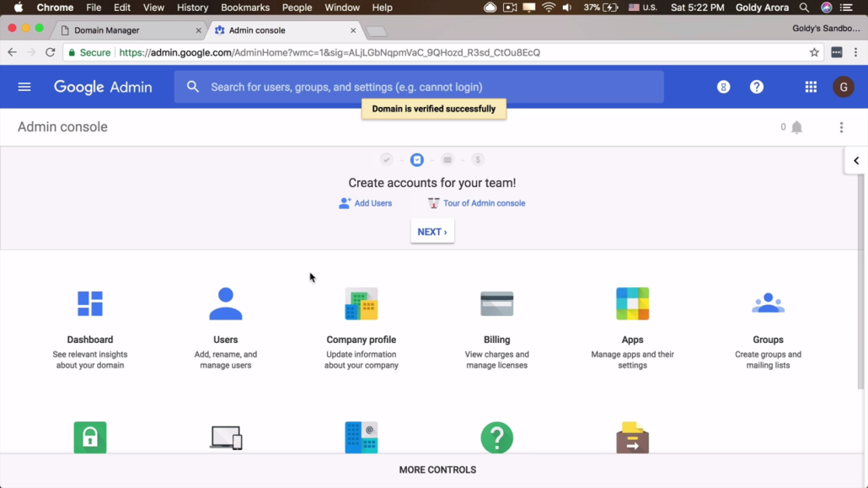Viewport: 868px width, 488px height.
Task: Click the search magnifier icon
Action: pos(193,87)
